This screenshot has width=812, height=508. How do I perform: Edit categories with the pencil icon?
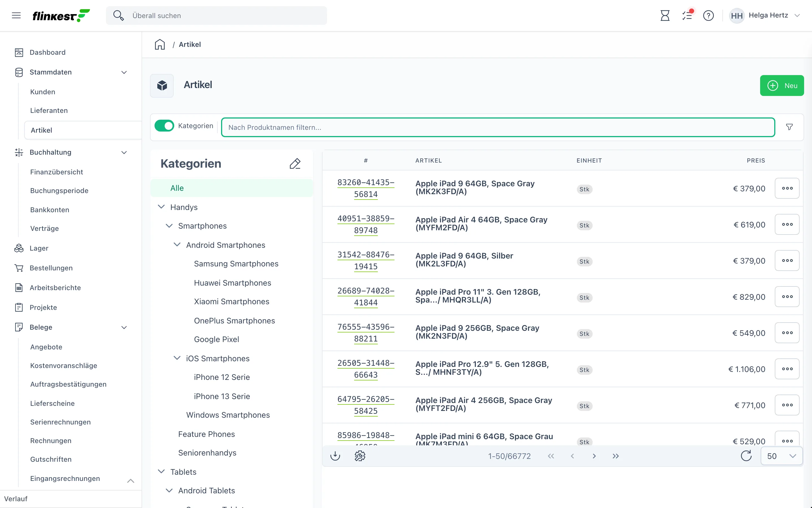click(x=295, y=164)
